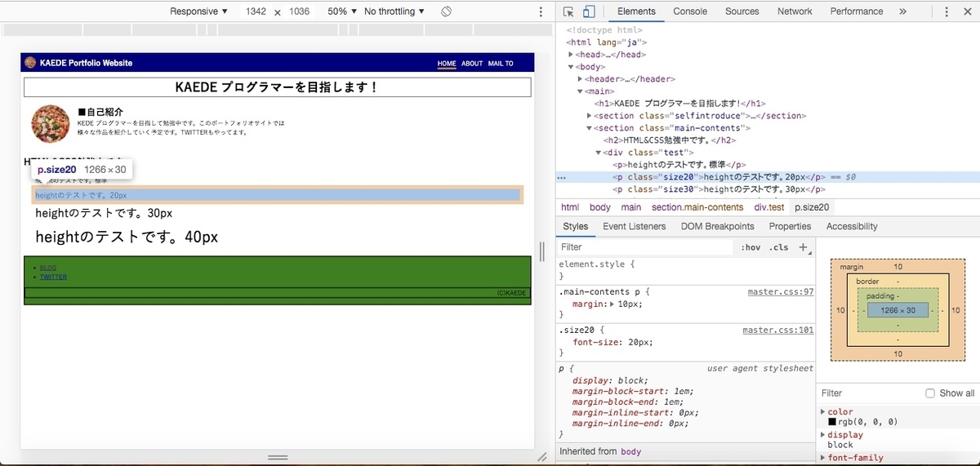
Task: Open the DOM Breakpoints tab
Action: [x=718, y=226]
